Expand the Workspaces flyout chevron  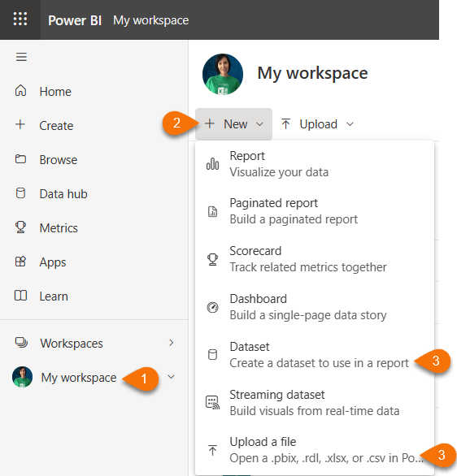pos(172,343)
